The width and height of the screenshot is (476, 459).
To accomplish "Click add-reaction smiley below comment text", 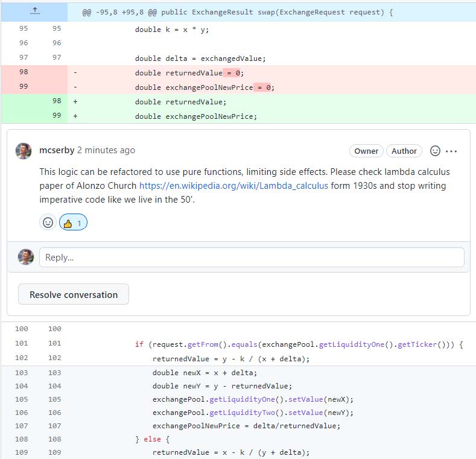I will [48, 223].
